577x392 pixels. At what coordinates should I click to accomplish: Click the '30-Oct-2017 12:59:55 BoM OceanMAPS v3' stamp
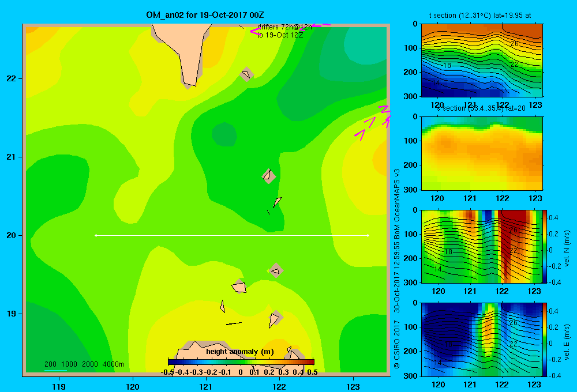point(397,241)
